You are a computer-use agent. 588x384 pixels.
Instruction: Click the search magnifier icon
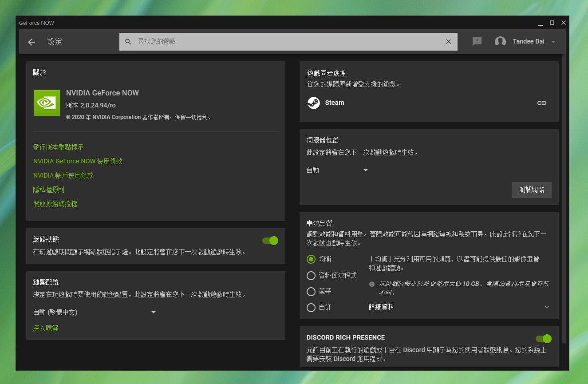[x=128, y=42]
